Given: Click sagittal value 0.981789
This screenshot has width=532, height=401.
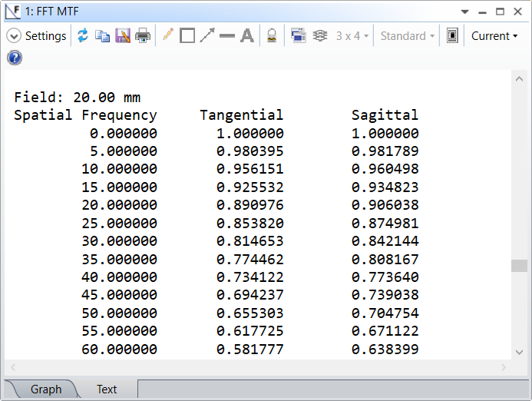Looking at the screenshot, I should click(x=385, y=151).
